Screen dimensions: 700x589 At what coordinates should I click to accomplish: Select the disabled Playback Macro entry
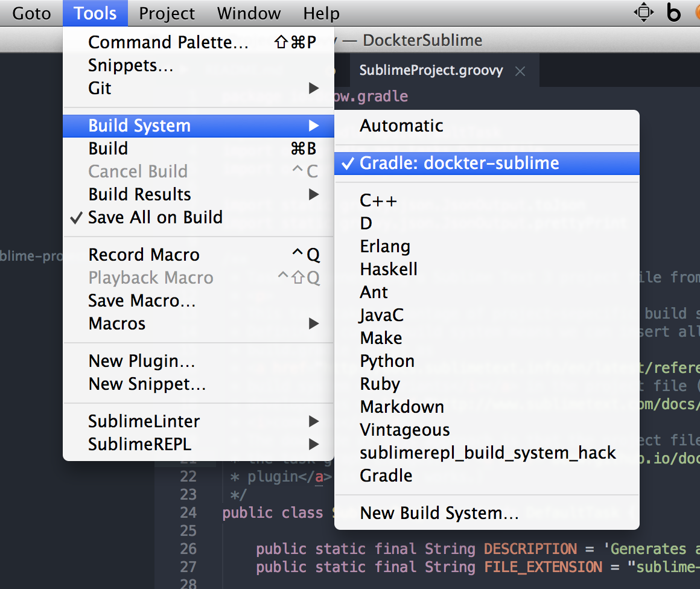[x=198, y=278]
